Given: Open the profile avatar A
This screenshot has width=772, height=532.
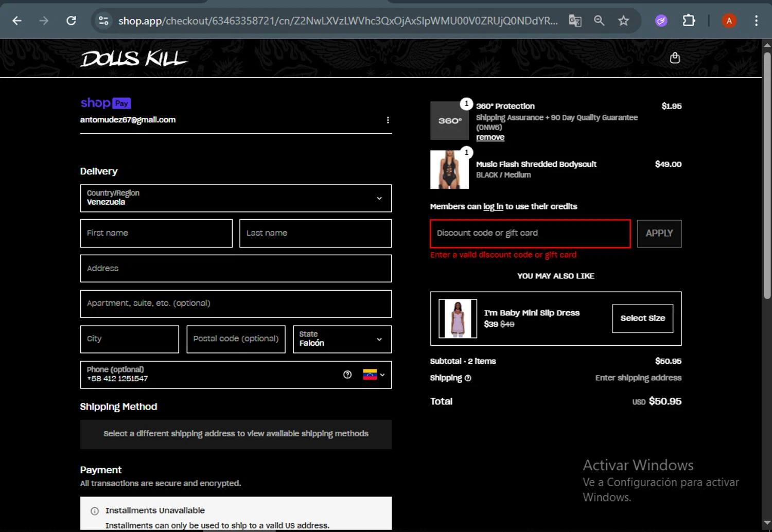Looking at the screenshot, I should pos(729,21).
